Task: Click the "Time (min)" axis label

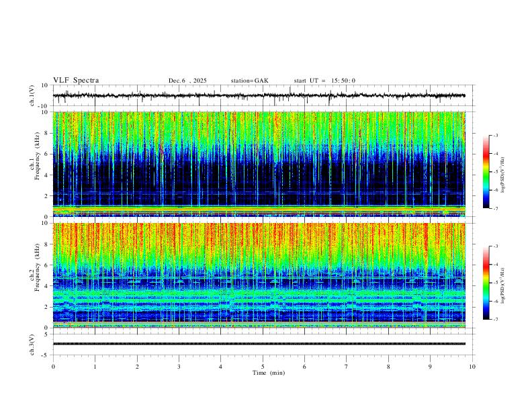Action: [x=269, y=373]
